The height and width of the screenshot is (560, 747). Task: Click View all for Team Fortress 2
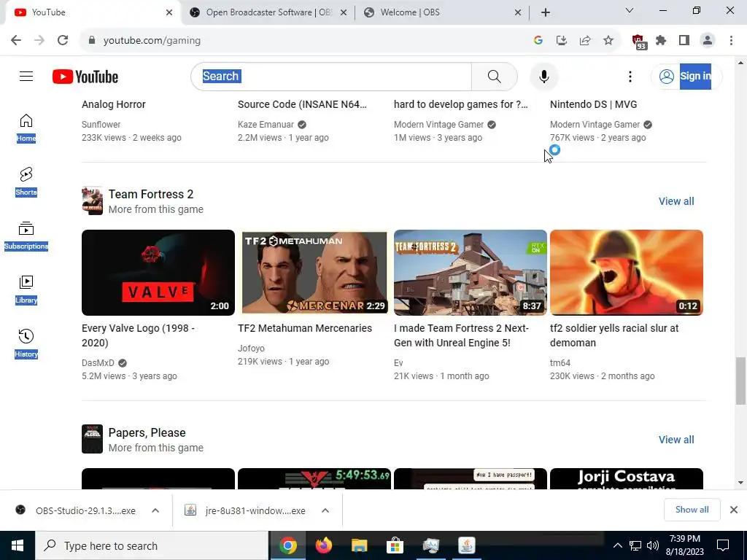point(676,201)
